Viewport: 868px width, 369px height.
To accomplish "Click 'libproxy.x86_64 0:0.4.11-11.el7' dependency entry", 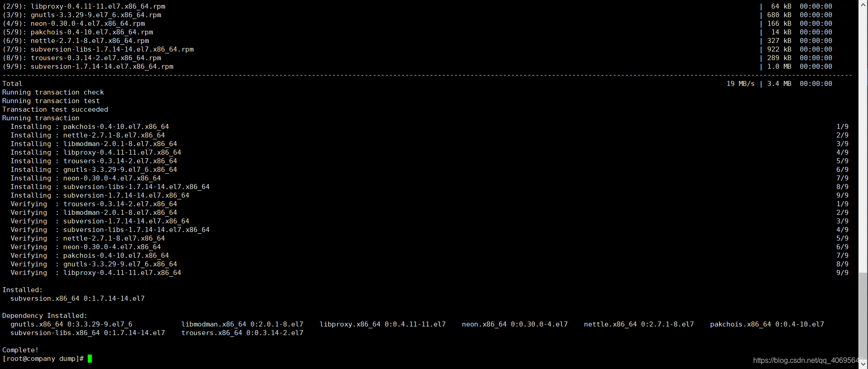I will 382,324.
